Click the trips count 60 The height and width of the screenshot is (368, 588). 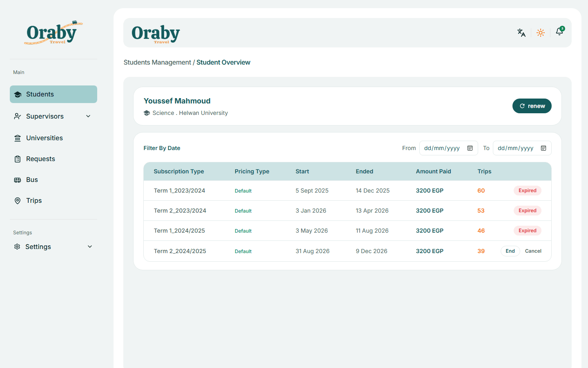(x=481, y=191)
